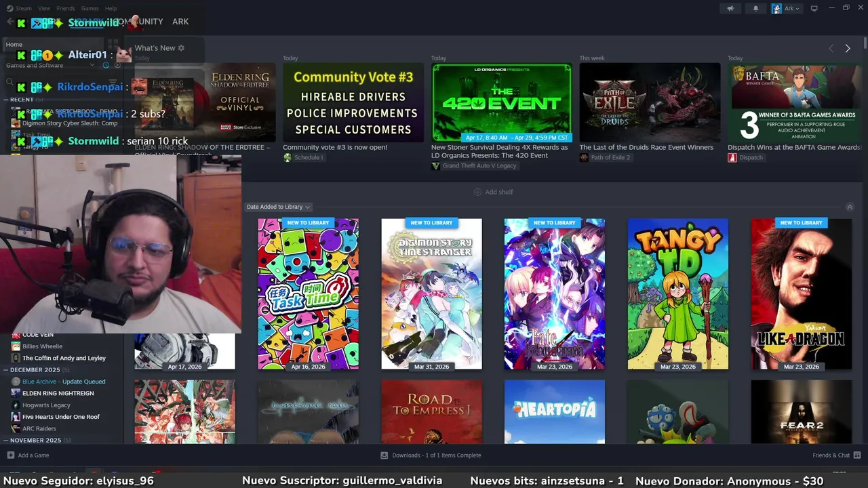
Task: Open Digimon Story Time Stranger cover
Action: point(431,293)
